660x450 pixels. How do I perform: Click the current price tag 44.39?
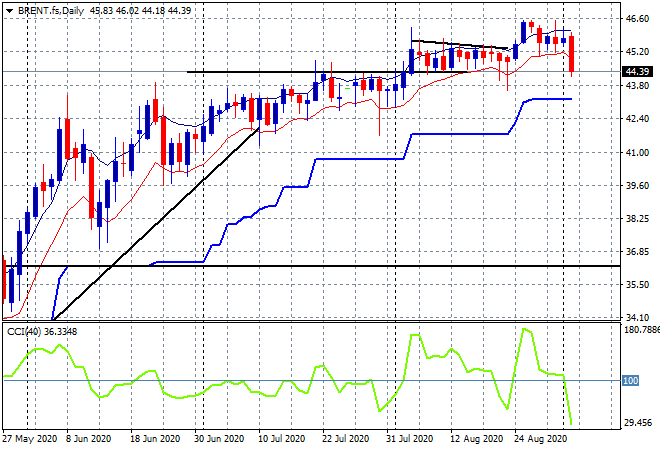[x=637, y=72]
